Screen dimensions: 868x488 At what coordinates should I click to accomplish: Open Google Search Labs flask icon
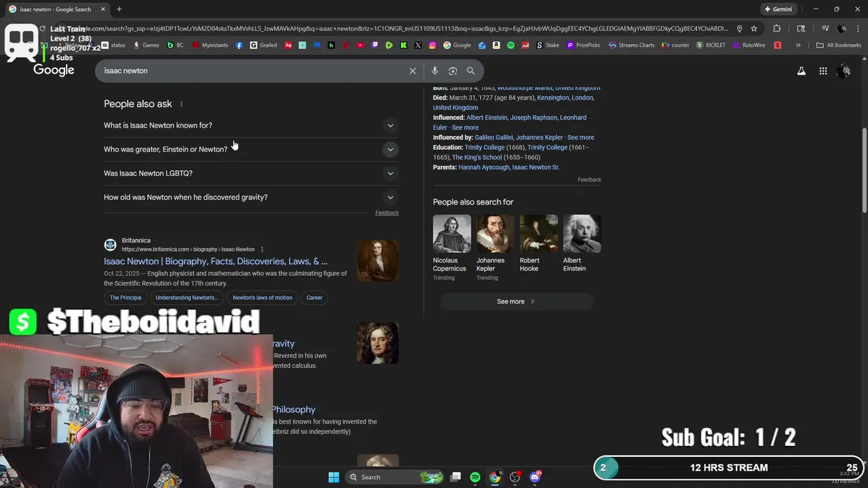[x=801, y=70]
